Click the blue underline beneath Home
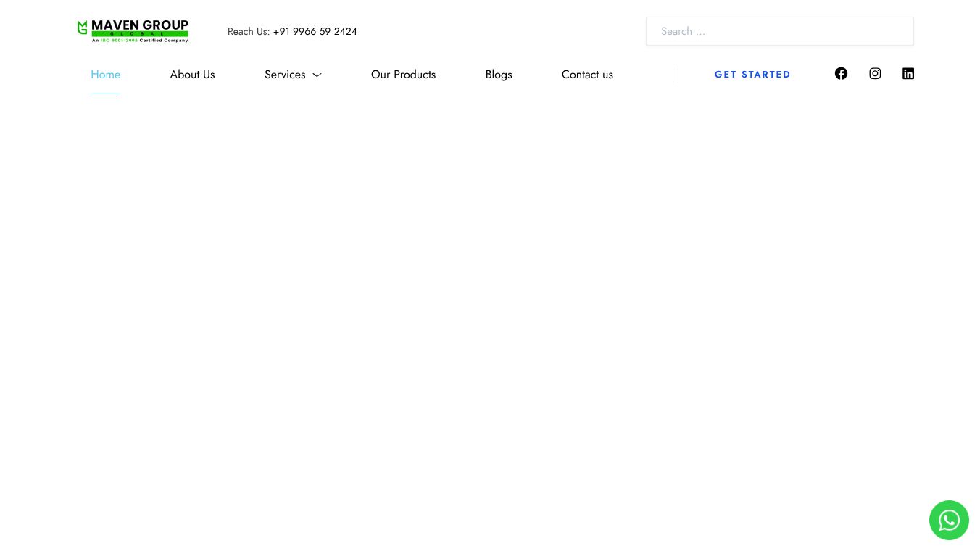This screenshot has height=551, width=980. 105,94
